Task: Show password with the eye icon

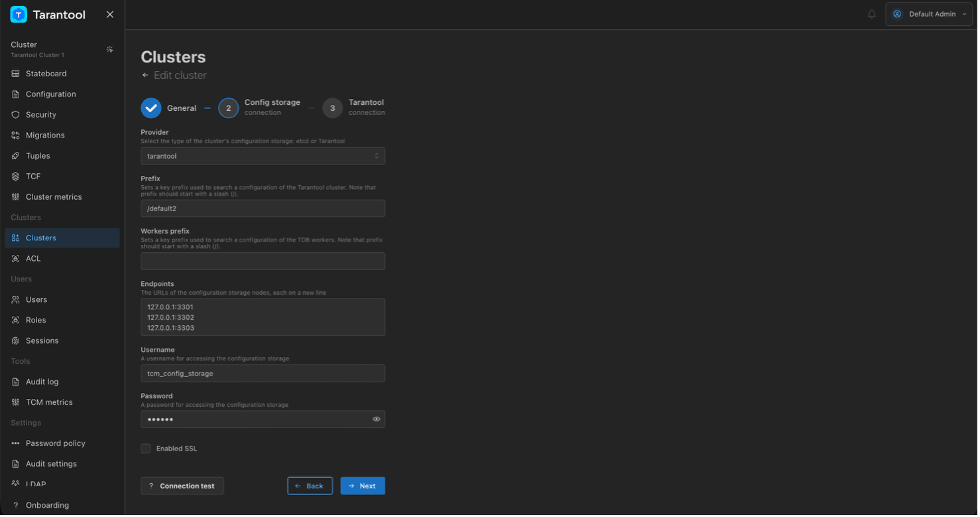Action: click(377, 419)
